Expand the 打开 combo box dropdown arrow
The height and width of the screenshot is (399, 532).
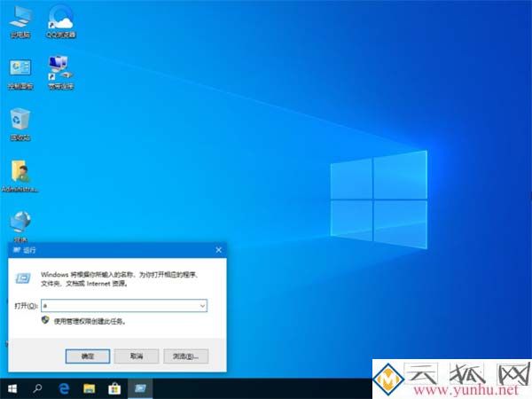[202, 306]
